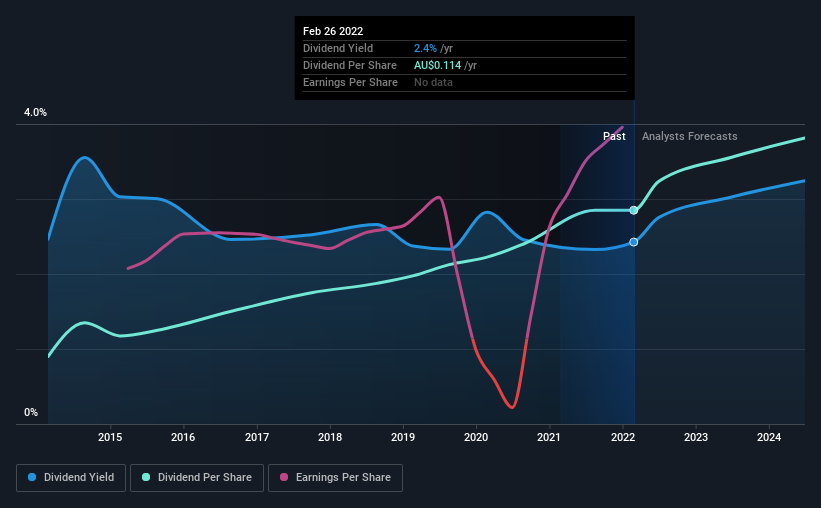Click the Past region label
The width and height of the screenshot is (821, 508).
coord(614,136)
